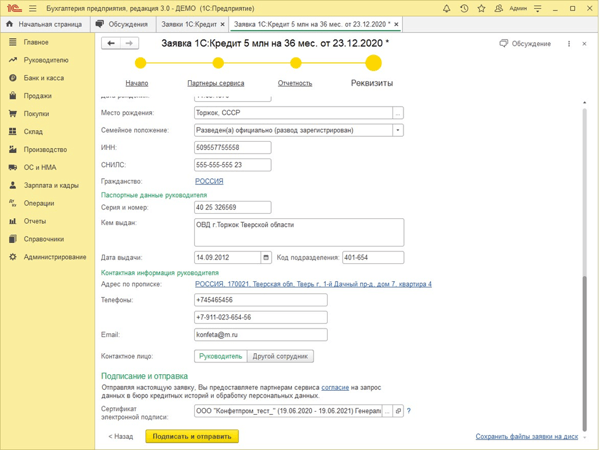Navigate back with the left arrow button
Viewport: 600px width, 450px height.
click(111, 44)
